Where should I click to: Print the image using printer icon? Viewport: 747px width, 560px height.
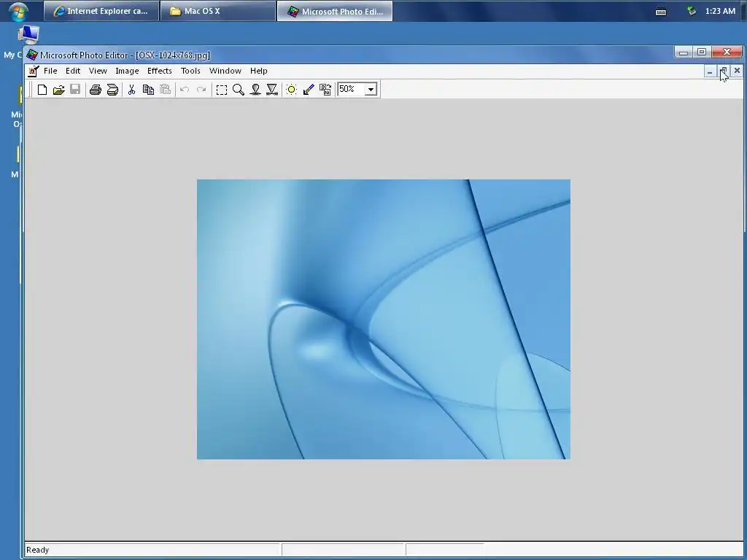96,90
